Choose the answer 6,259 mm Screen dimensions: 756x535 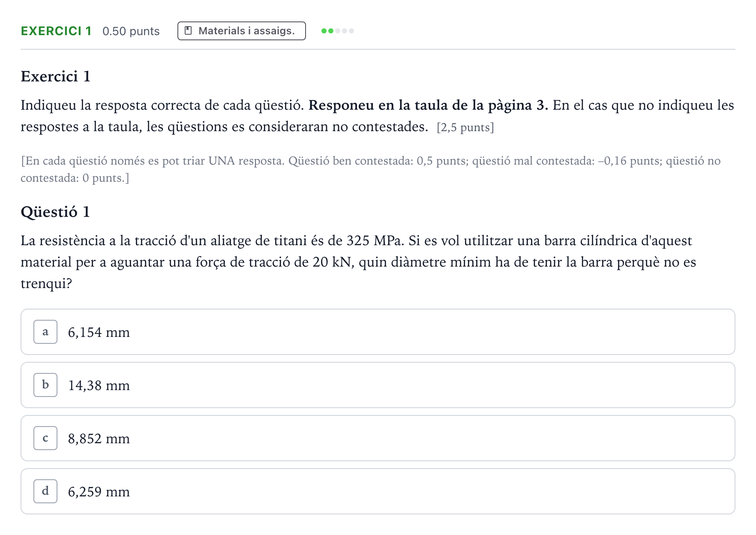coord(378,491)
